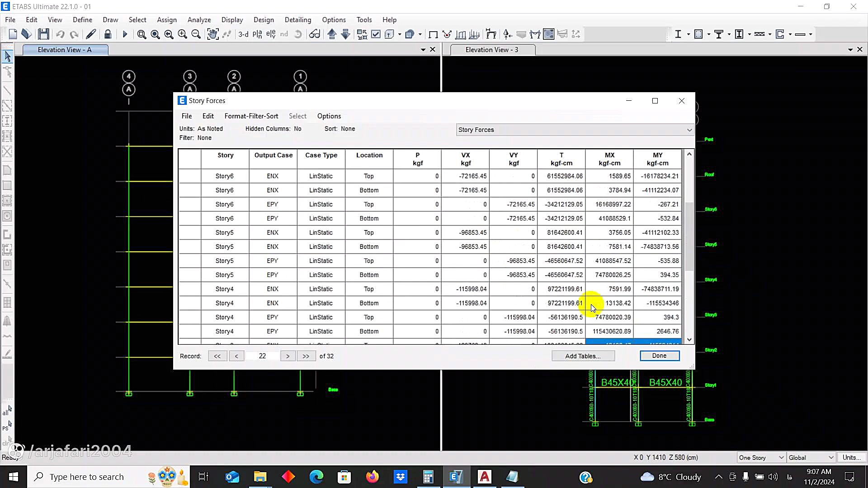Image resolution: width=868 pixels, height=488 pixels.
Task: Click the Restore Full View zoom icon
Action: click(x=155, y=34)
